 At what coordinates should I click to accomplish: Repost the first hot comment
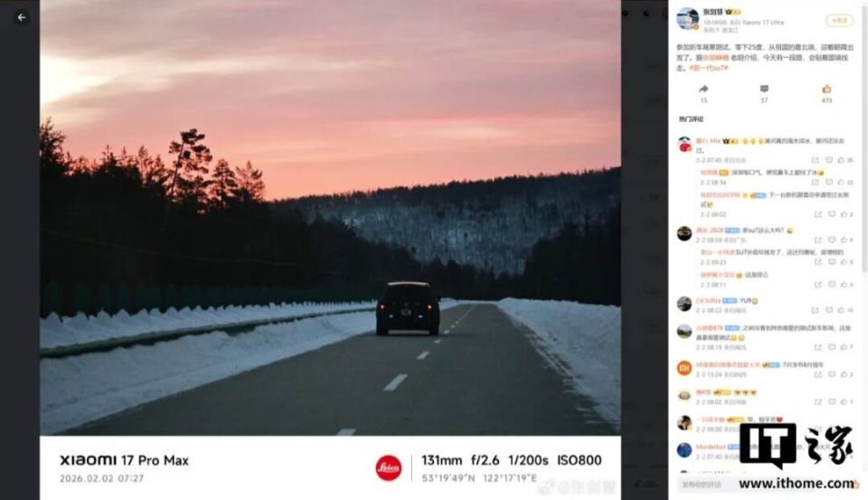click(x=815, y=160)
